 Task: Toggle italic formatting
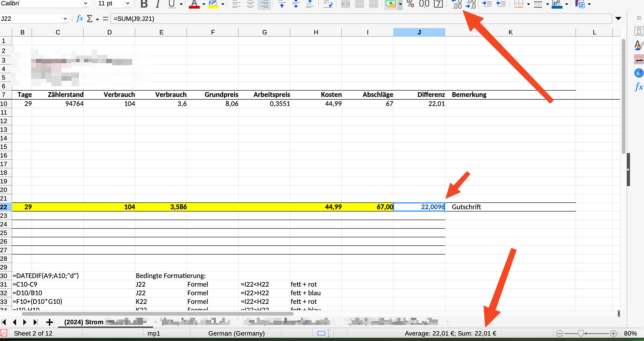point(158,4)
